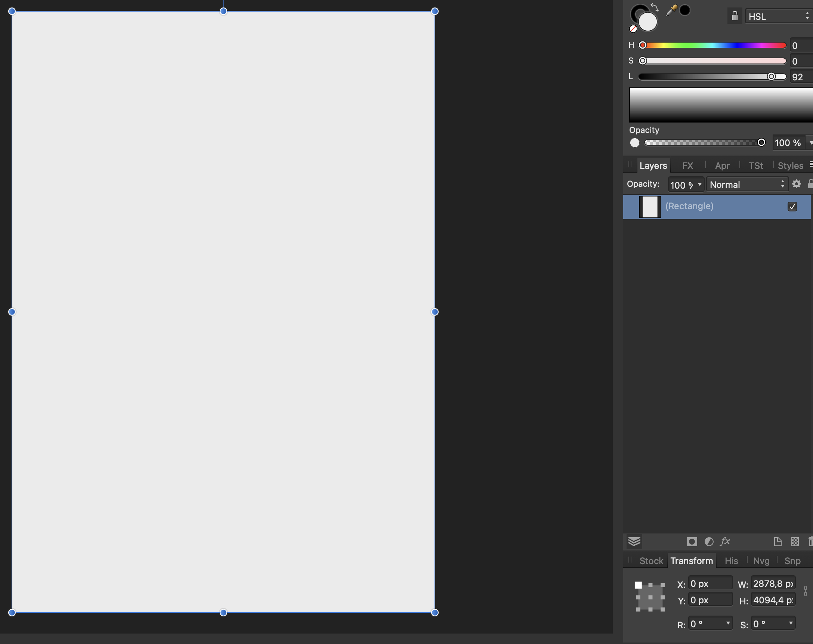Open the R rotation dropdown arrow

728,623
